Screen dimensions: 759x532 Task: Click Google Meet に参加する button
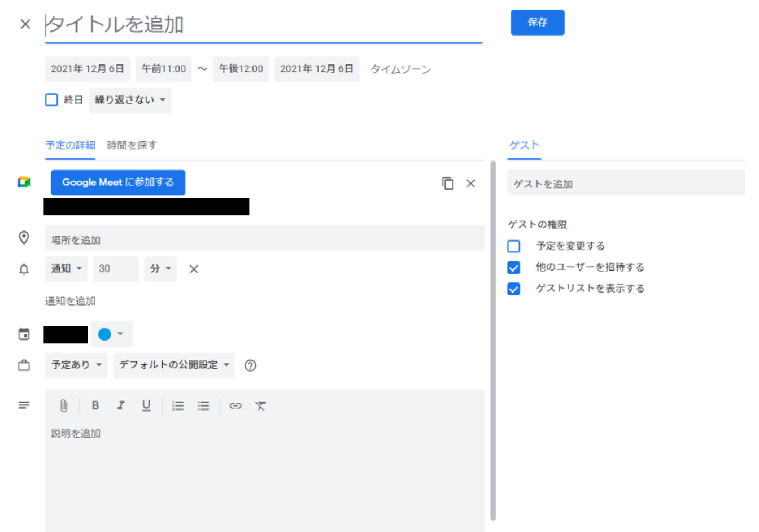pyautogui.click(x=118, y=182)
